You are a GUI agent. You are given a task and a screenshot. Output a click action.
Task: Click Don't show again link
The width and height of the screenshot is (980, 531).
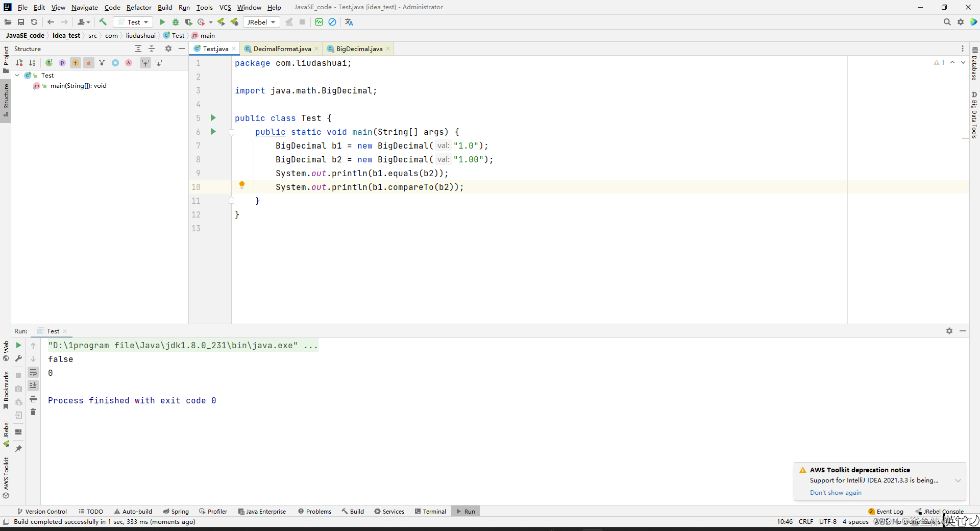(x=836, y=492)
